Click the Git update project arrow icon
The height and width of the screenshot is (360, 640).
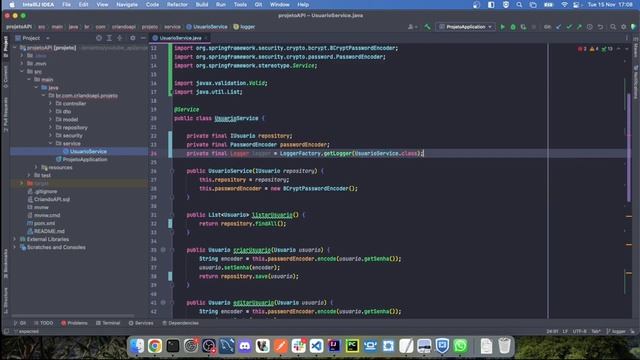[558, 27]
